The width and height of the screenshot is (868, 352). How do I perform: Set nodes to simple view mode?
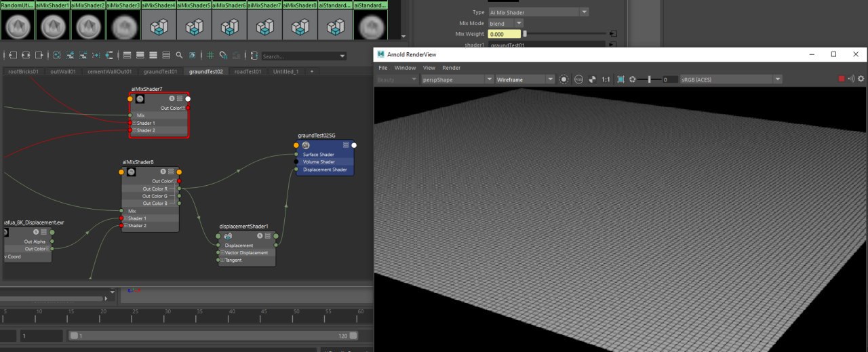coord(127,56)
